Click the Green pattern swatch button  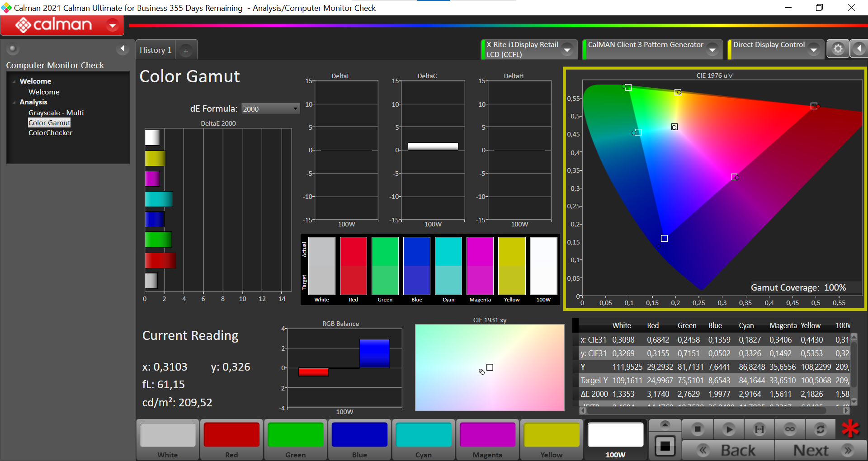(x=296, y=440)
